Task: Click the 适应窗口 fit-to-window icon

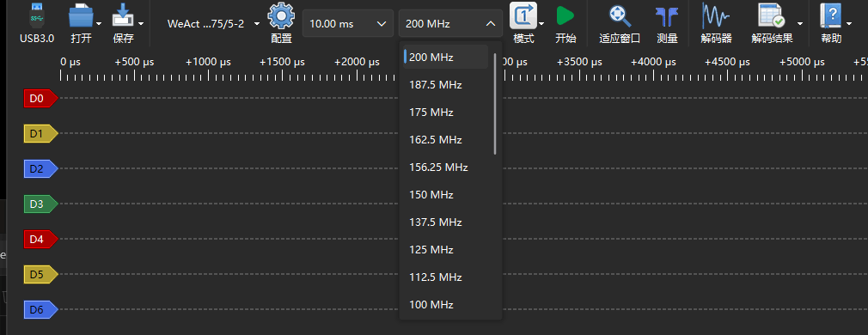Action: 620,16
